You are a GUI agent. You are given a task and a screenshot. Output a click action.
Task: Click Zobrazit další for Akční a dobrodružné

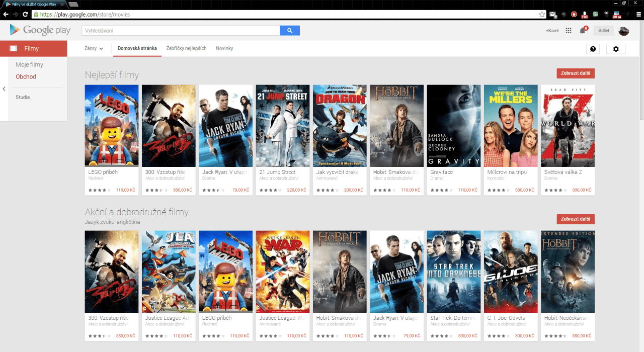(576, 219)
